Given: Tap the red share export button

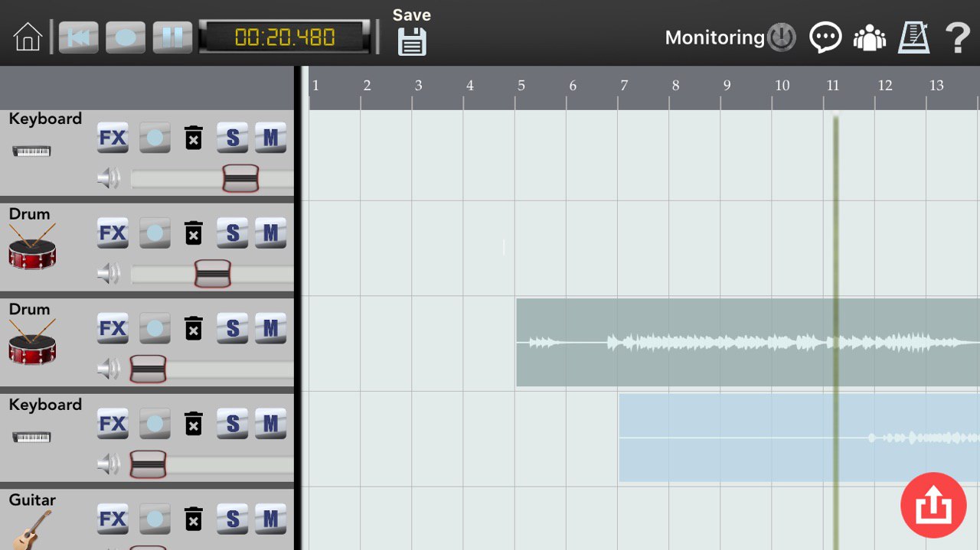Looking at the screenshot, I should coord(933,505).
